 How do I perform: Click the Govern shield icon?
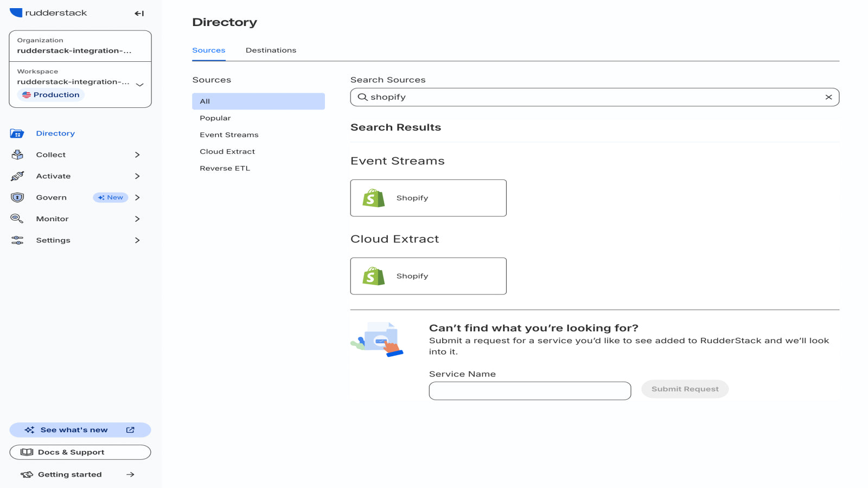(x=17, y=197)
